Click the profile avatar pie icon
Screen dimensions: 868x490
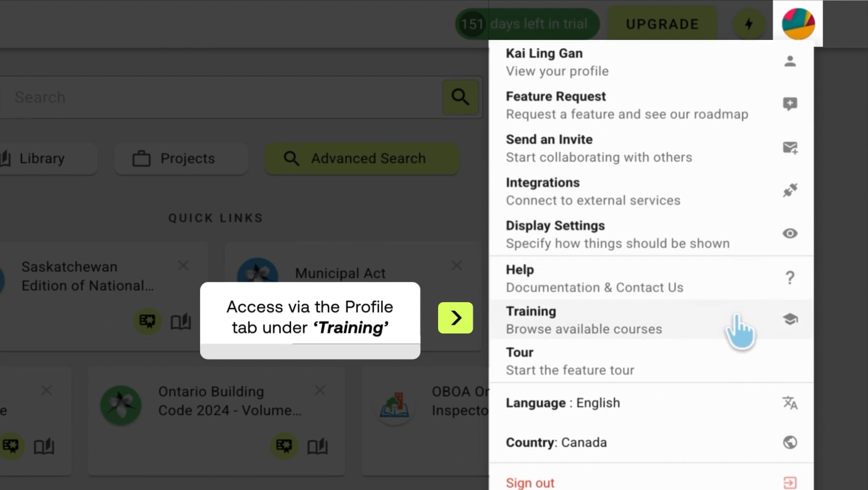click(x=798, y=24)
